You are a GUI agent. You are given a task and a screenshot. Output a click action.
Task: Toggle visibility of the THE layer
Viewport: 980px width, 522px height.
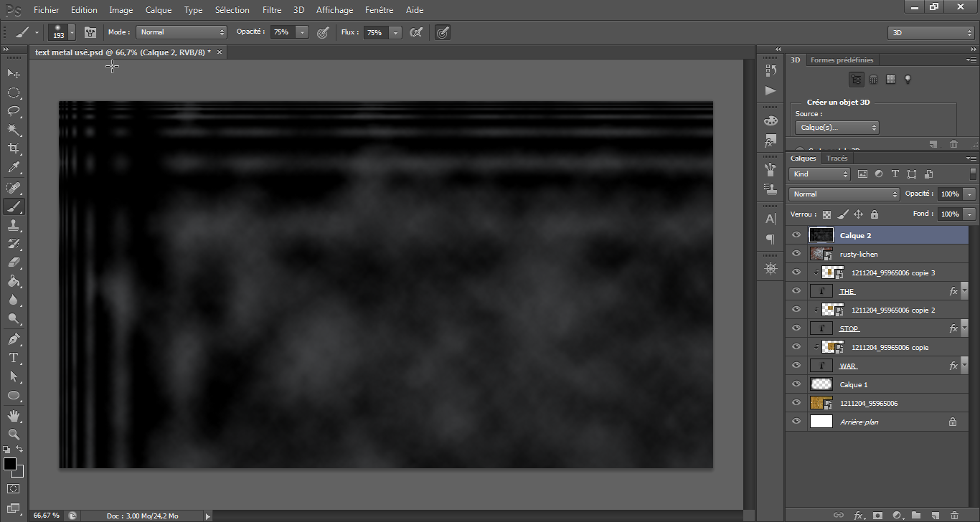point(796,291)
